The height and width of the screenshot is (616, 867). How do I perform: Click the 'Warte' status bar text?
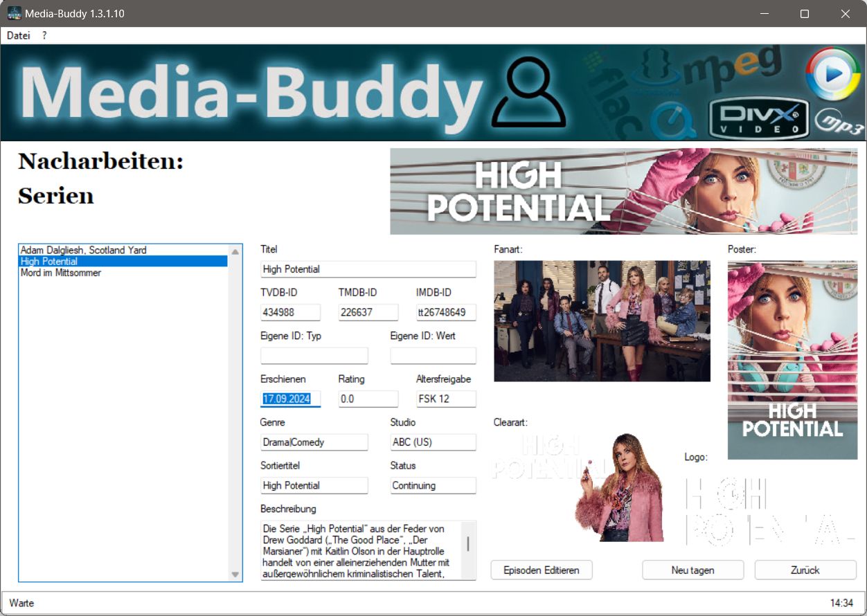point(21,603)
